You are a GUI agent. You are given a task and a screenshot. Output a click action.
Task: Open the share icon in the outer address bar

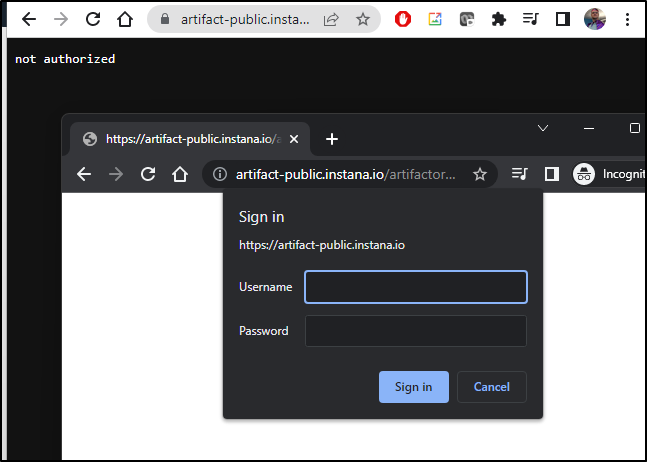click(x=331, y=19)
